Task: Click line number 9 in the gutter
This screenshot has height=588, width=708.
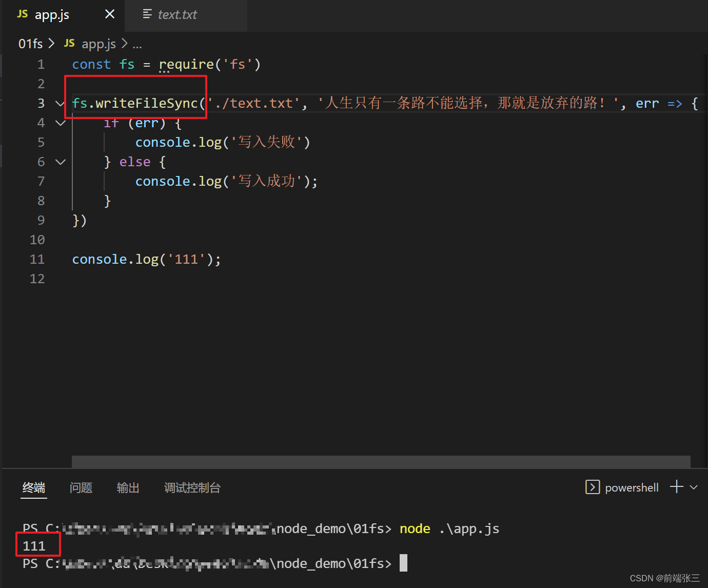Action: [41, 221]
